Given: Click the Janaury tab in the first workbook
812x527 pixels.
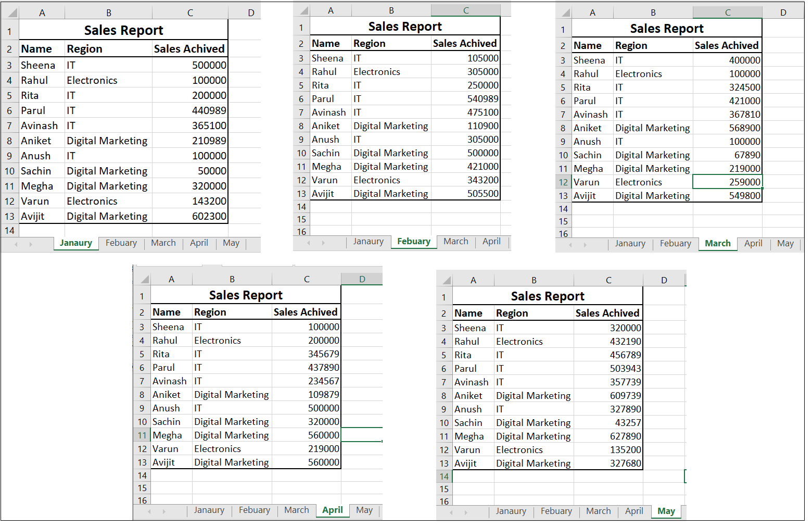Looking at the screenshot, I should 76,243.
